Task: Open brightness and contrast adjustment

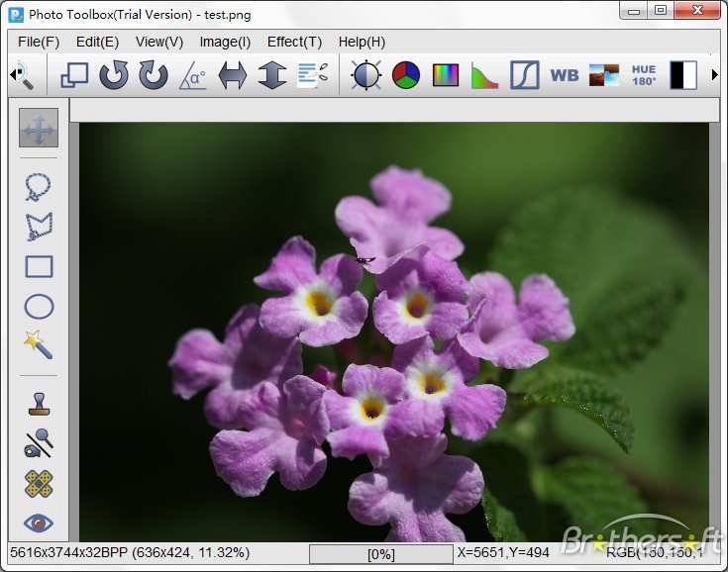Action: [366, 74]
